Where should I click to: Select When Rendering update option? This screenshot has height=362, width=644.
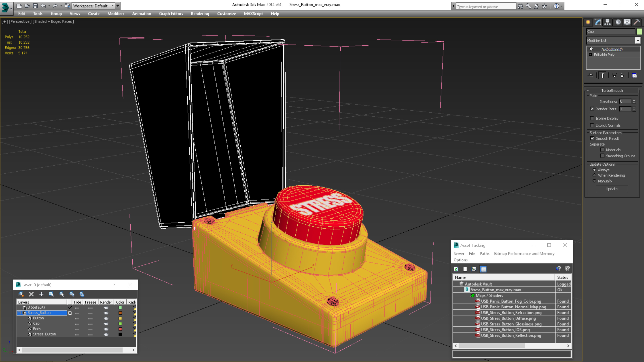point(595,175)
